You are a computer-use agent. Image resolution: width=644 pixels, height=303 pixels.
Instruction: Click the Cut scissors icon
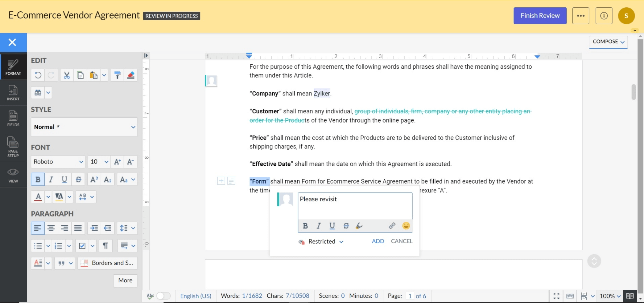(x=67, y=75)
